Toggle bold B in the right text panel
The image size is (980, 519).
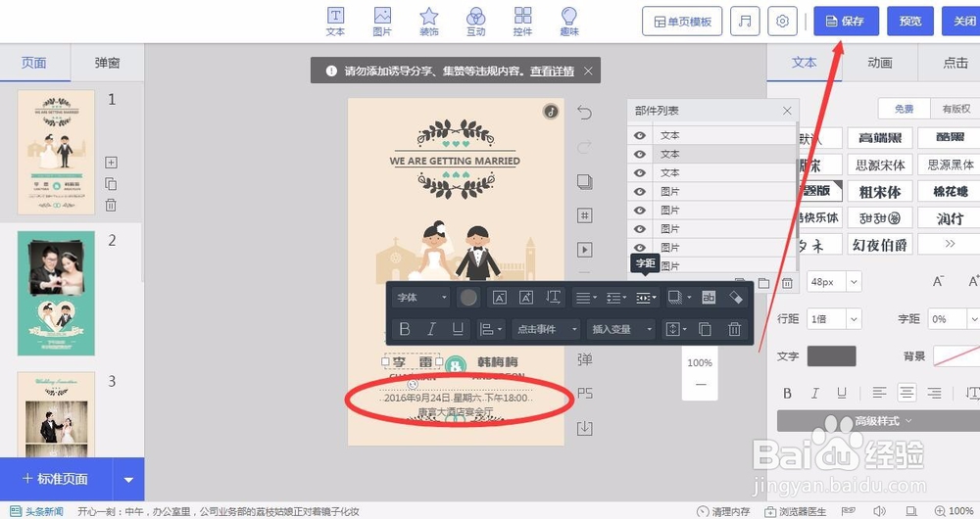pyautogui.click(x=788, y=393)
